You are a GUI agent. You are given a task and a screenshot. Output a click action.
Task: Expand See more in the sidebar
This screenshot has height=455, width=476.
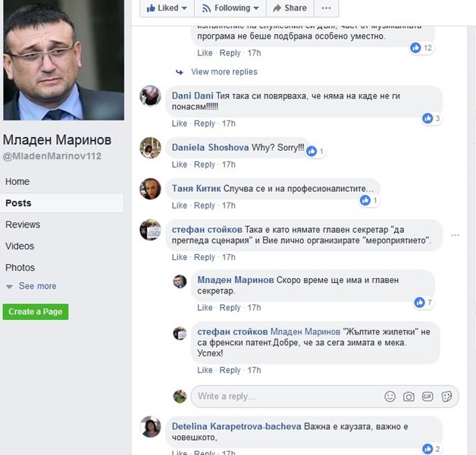(x=37, y=287)
